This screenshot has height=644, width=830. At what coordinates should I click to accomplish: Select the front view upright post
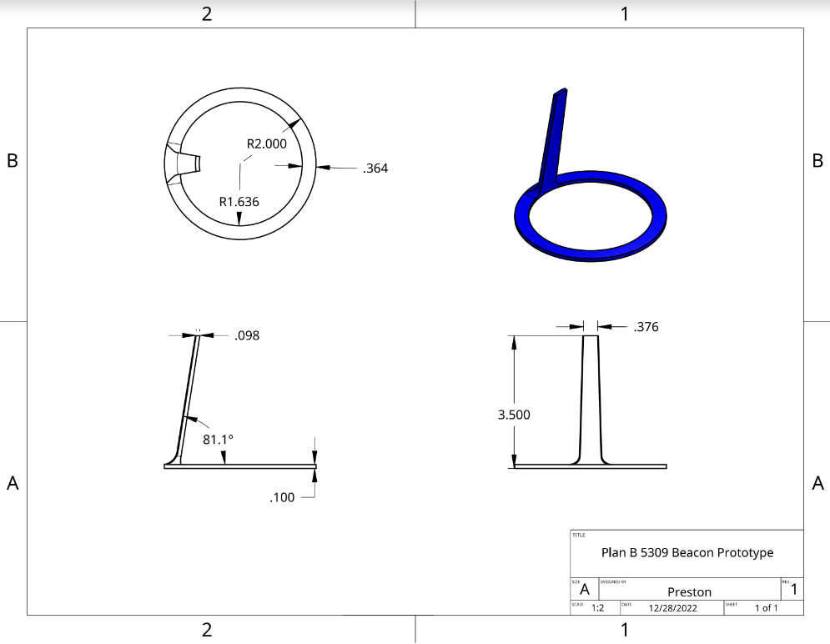click(591, 400)
